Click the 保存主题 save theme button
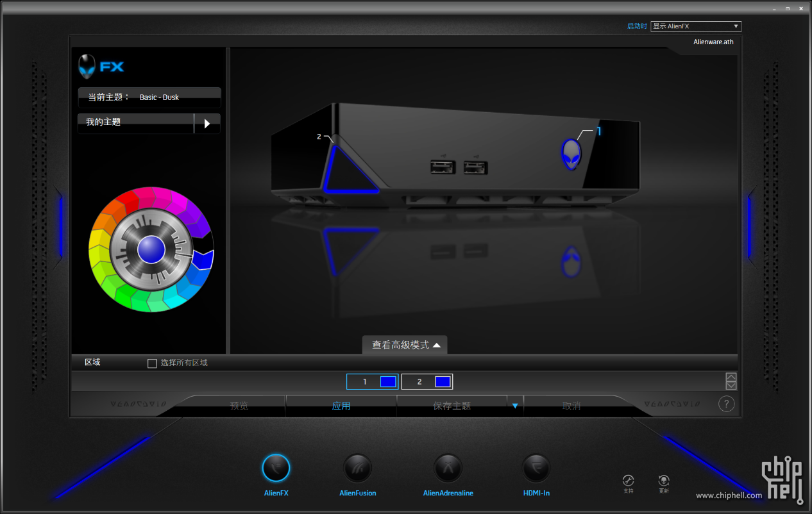The height and width of the screenshot is (514, 812). click(452, 406)
